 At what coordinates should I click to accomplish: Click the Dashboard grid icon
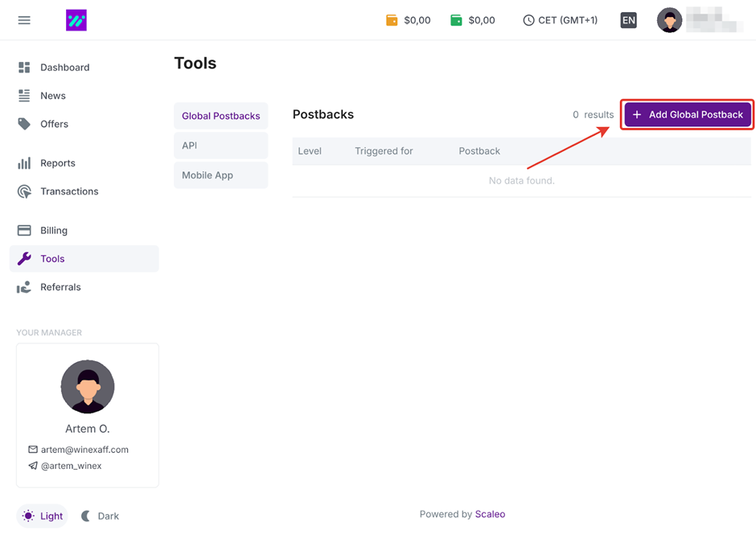coord(24,68)
